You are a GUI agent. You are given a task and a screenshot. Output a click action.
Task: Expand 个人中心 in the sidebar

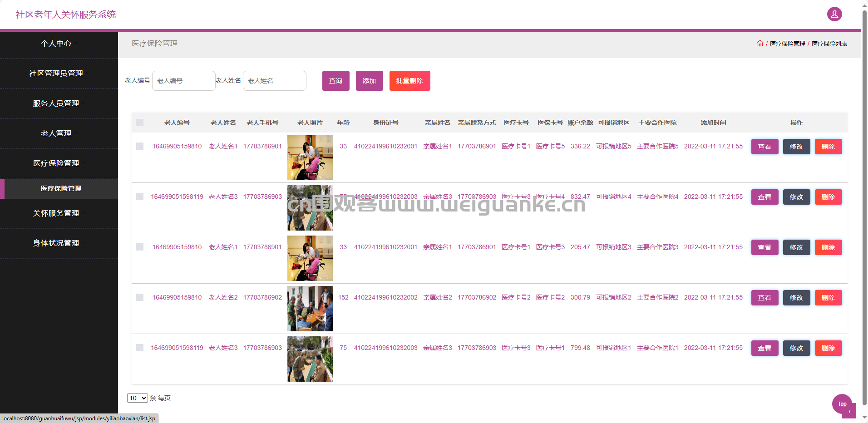[59, 44]
